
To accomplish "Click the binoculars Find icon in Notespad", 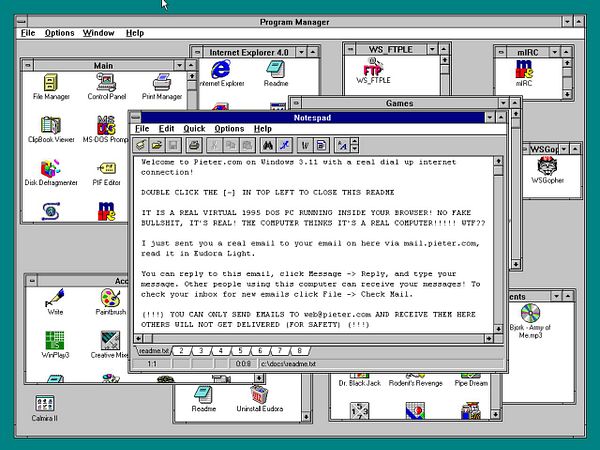I will pyautogui.click(x=268, y=145).
